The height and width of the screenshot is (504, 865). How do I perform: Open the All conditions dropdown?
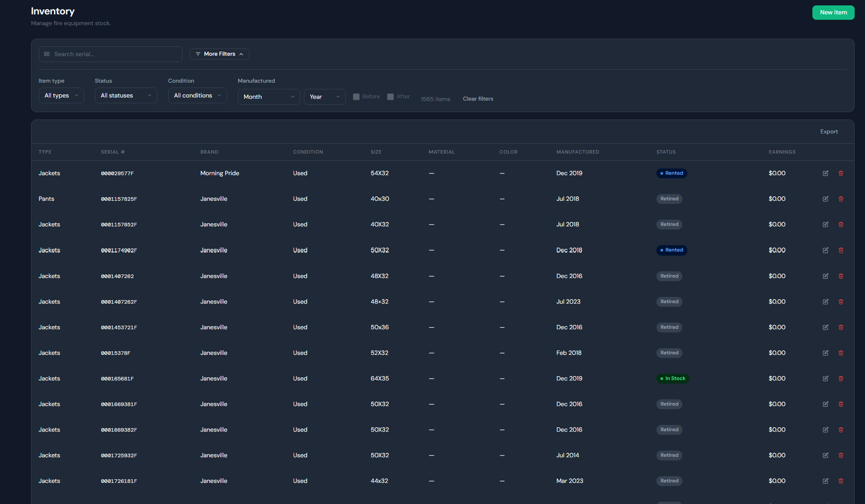197,95
